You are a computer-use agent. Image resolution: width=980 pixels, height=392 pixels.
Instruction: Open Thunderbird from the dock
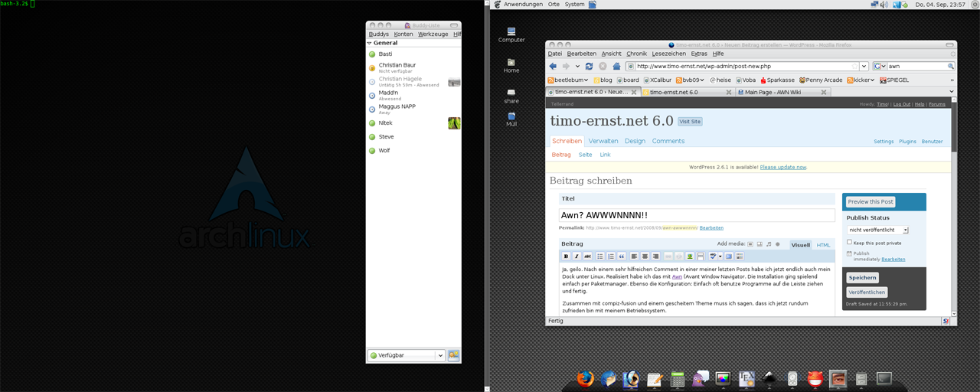click(609, 378)
